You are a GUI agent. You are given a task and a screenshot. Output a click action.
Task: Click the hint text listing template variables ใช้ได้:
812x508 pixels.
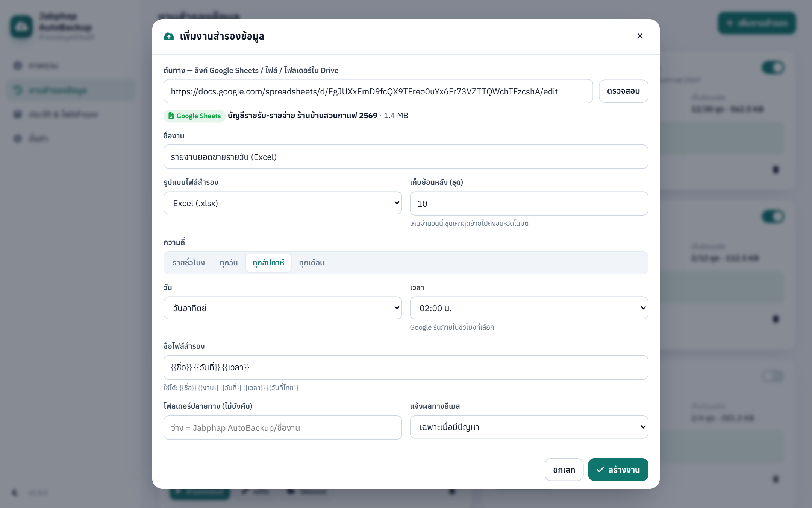pos(231,388)
